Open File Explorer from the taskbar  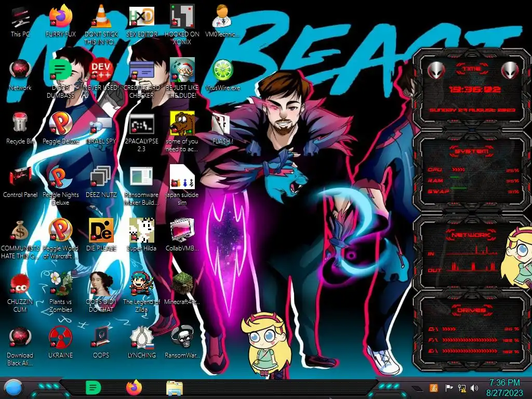point(175,388)
